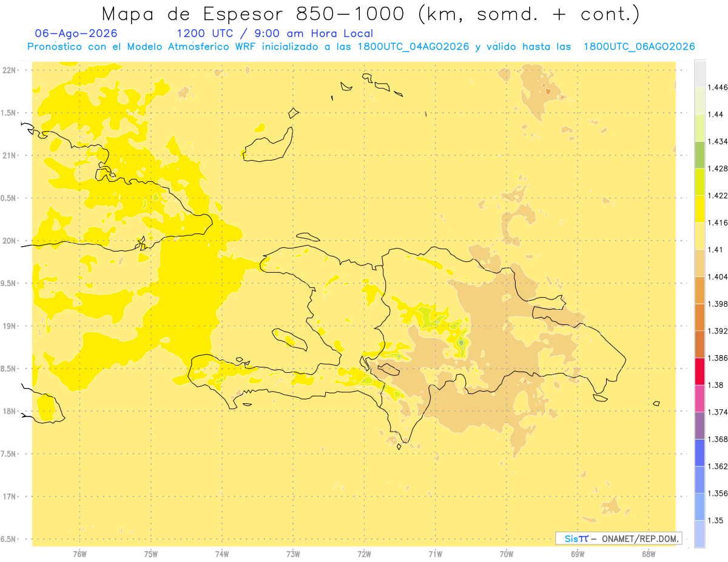Click the legend value '1.38'

715,385
